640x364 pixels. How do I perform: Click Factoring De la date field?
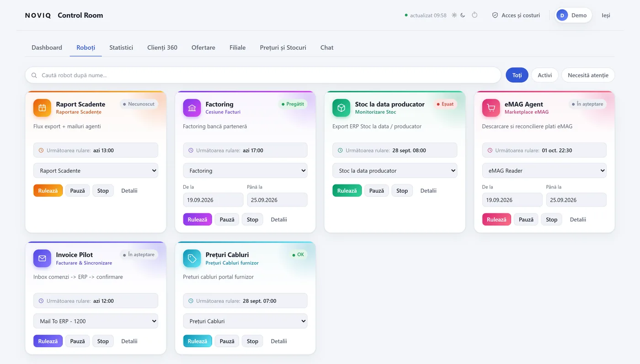click(213, 200)
